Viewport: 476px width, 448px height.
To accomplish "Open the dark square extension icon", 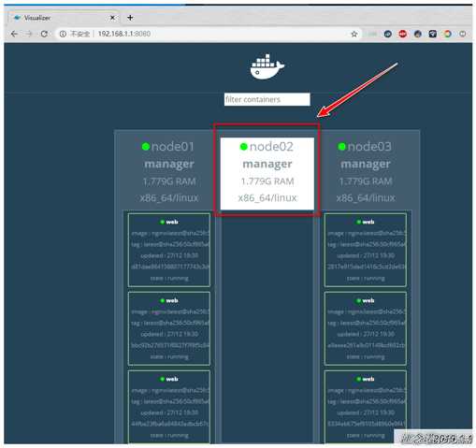I will coord(433,34).
